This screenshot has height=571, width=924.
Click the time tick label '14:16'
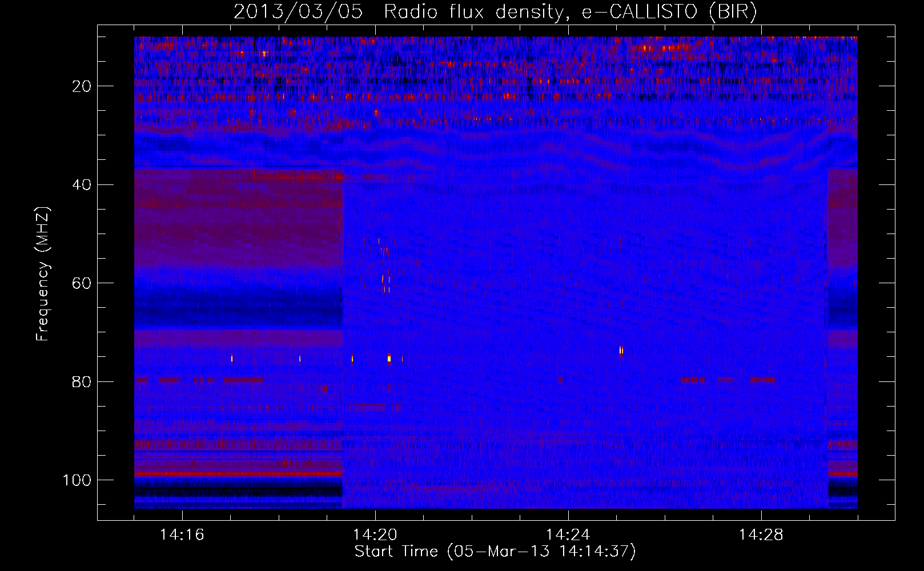pyautogui.click(x=182, y=535)
